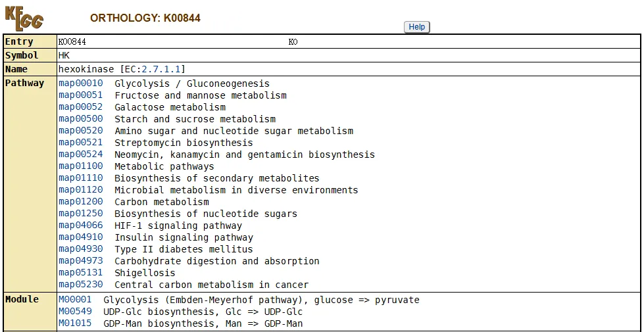The height and width of the screenshot is (332, 644).
Task: Visit map01100 Metabolic pathways
Action: click(x=80, y=166)
